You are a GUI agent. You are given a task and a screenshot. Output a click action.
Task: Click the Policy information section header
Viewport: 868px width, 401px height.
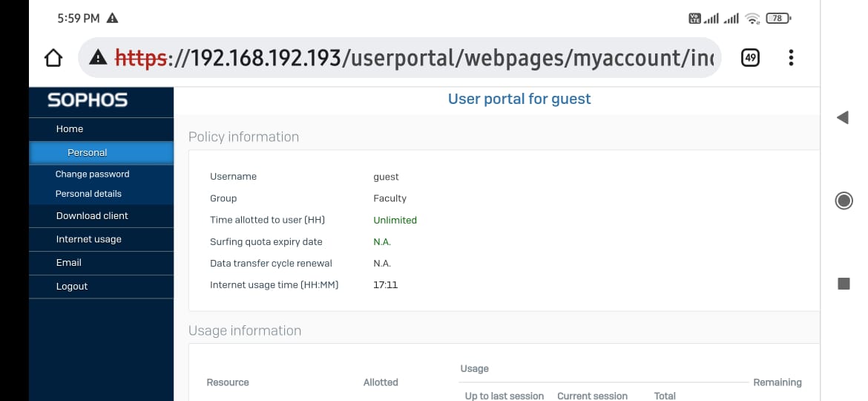pyautogui.click(x=243, y=137)
